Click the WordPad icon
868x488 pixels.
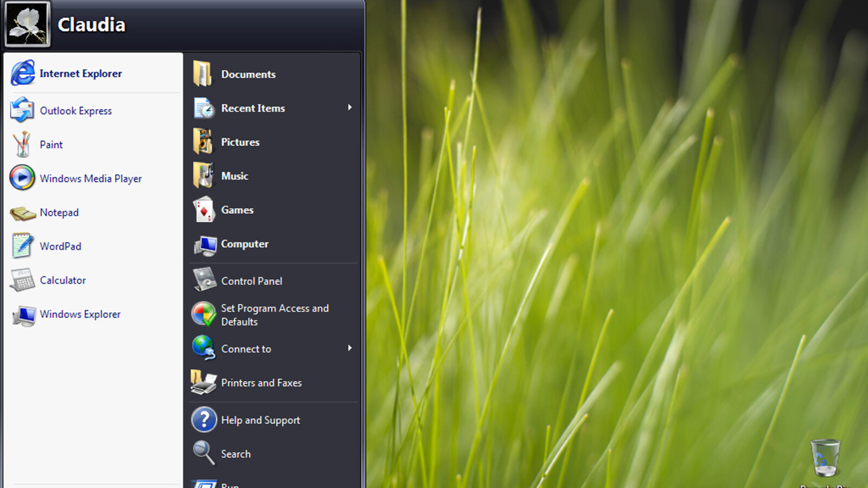[x=22, y=246]
